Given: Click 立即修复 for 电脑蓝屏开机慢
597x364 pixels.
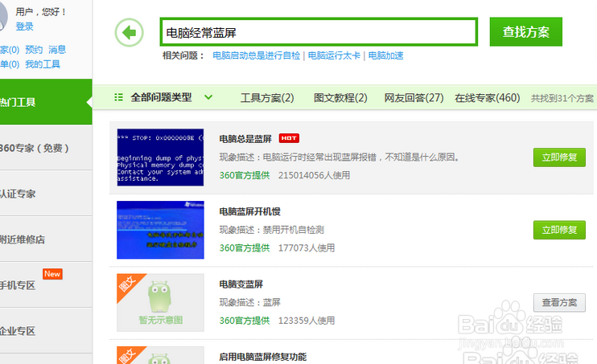Looking at the screenshot, I should click(559, 230).
